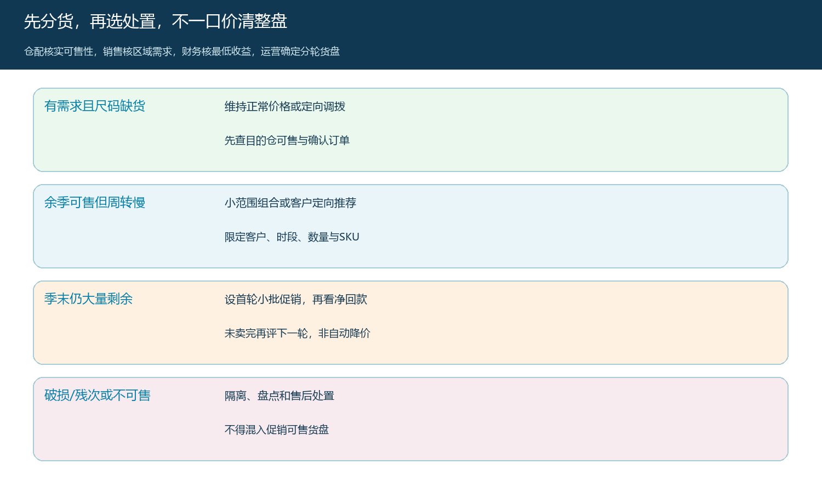Screen dimensions: 822x504
Task: Select the heading 季末仍大量剩余
Action: [89, 299]
